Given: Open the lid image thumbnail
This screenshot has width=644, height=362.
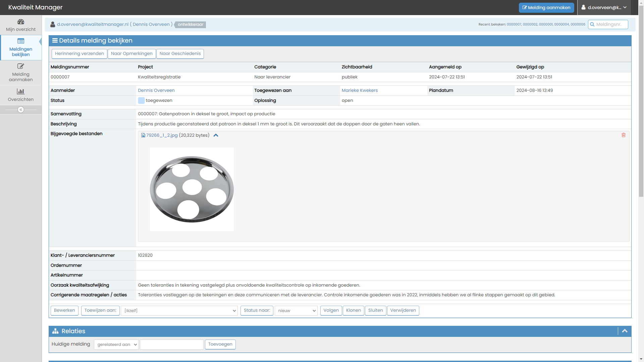Looking at the screenshot, I should pyautogui.click(x=192, y=189).
